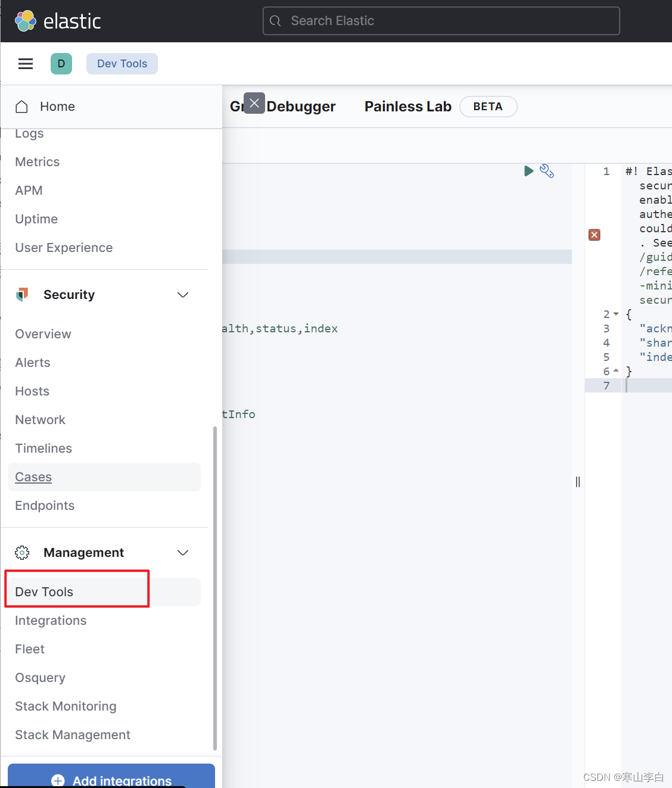Viewport: 672px width, 788px height.
Task: Open Security Cases
Action: tap(104, 477)
